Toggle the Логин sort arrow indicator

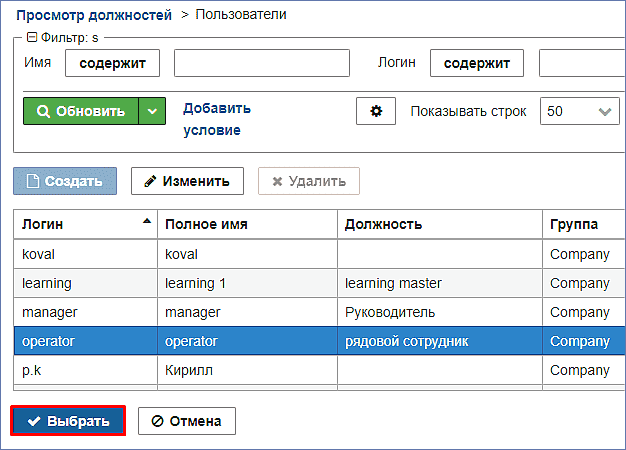click(147, 221)
